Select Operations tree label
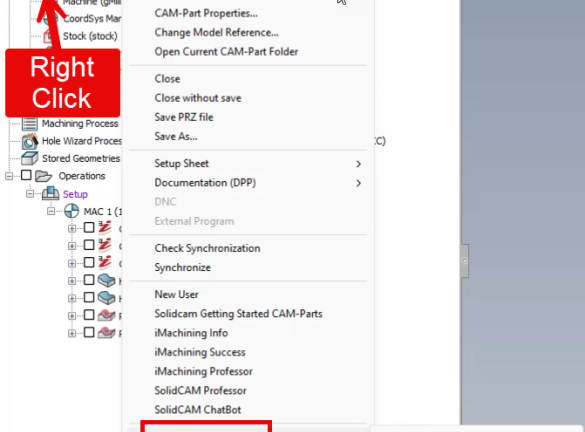This screenshot has height=432, width=585. (x=82, y=176)
